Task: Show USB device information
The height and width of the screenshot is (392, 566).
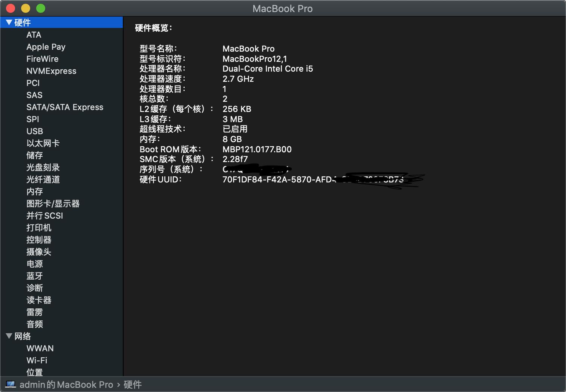Action: coord(35,131)
